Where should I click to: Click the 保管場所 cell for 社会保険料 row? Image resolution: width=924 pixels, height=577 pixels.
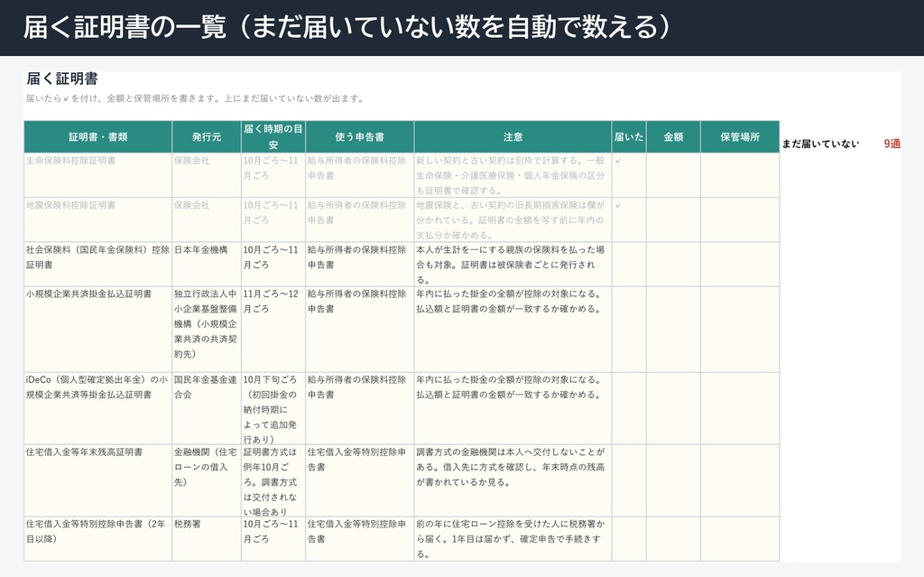click(x=740, y=265)
